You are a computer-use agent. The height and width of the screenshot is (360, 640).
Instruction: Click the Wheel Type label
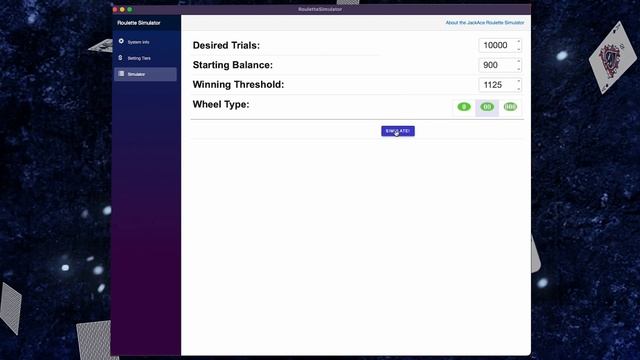click(x=221, y=104)
